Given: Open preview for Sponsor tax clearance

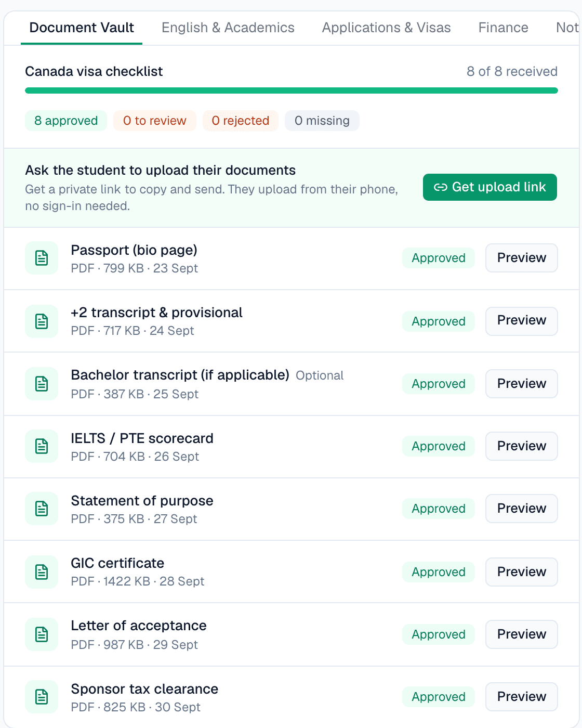Looking at the screenshot, I should (522, 697).
